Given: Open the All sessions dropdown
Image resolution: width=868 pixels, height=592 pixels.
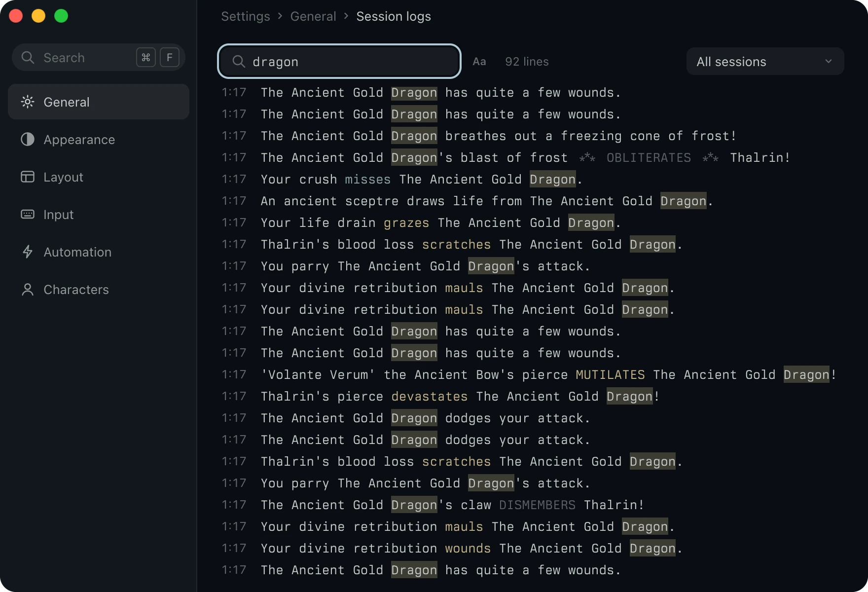Looking at the screenshot, I should 765,61.
